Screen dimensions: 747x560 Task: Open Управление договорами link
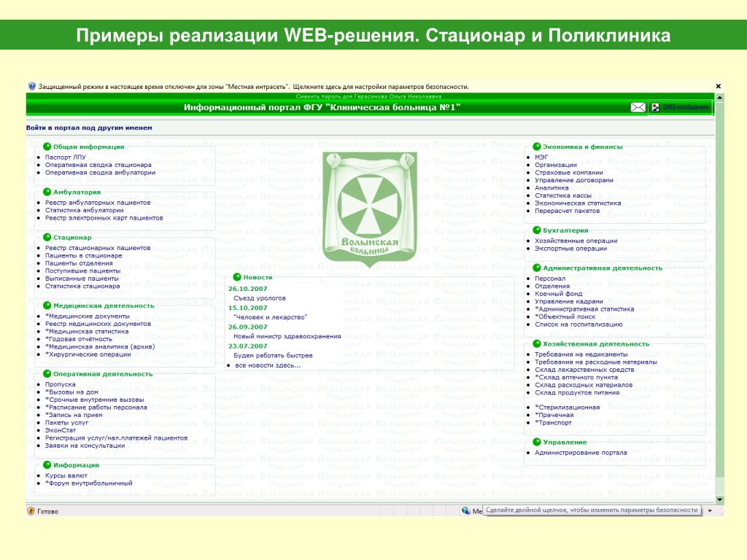[x=574, y=180]
